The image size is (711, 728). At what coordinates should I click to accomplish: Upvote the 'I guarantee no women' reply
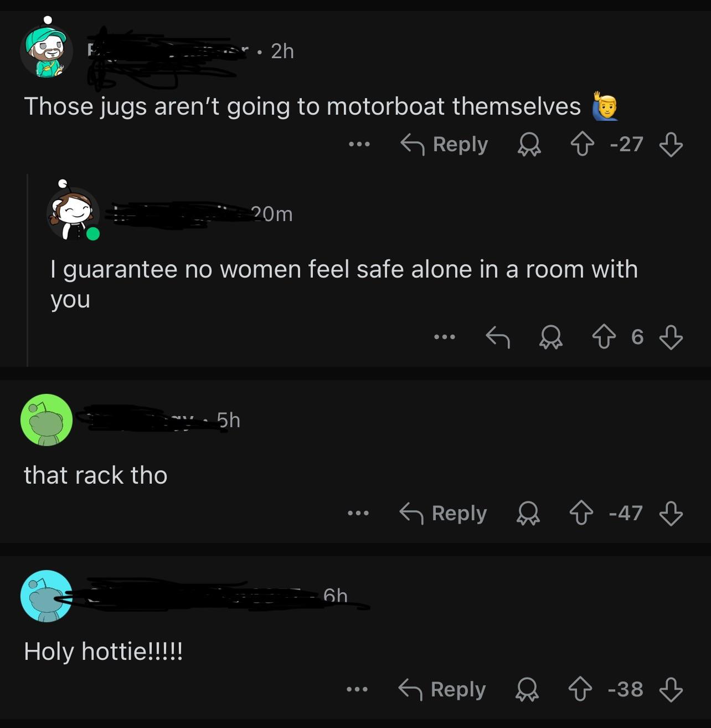[604, 336]
